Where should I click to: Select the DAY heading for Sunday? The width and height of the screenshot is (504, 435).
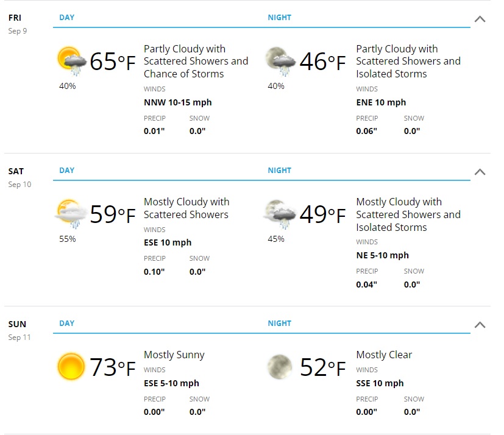(67, 323)
